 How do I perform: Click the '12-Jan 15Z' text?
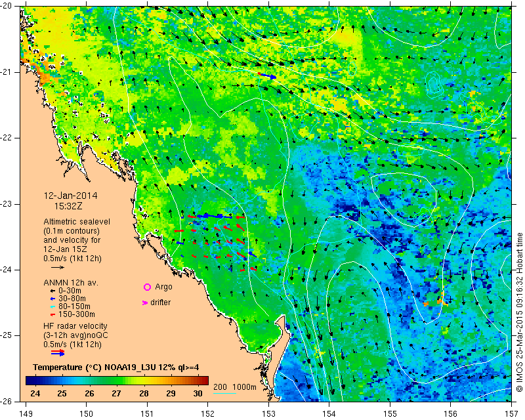click(x=64, y=249)
